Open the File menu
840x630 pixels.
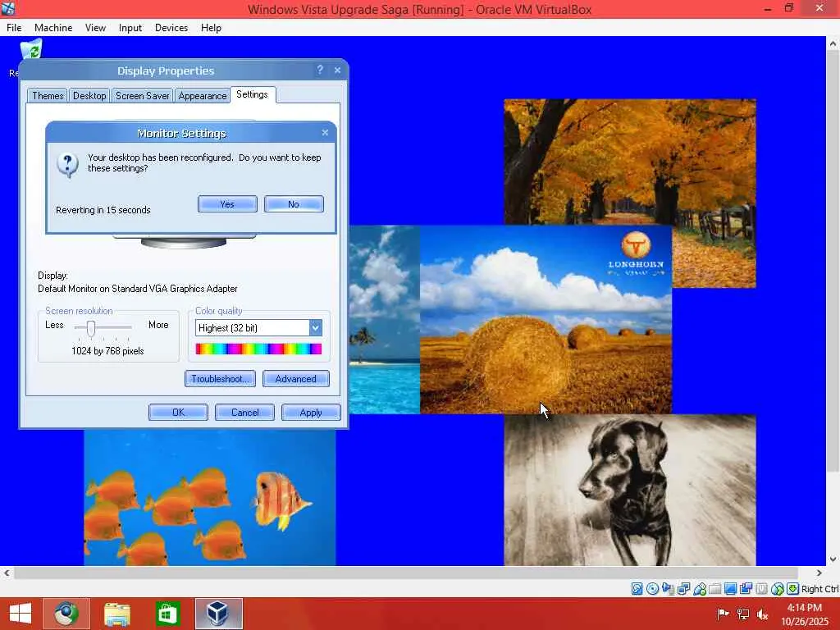coord(14,28)
